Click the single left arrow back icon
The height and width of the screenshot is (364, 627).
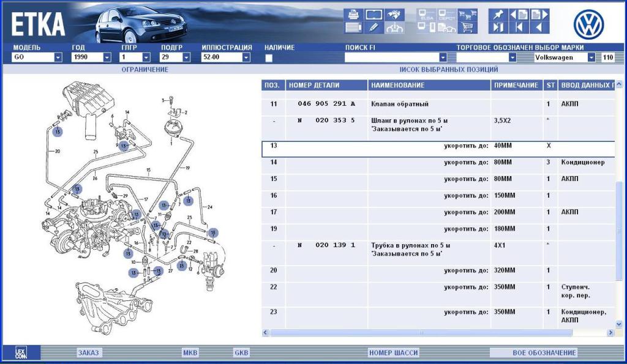coord(539,28)
